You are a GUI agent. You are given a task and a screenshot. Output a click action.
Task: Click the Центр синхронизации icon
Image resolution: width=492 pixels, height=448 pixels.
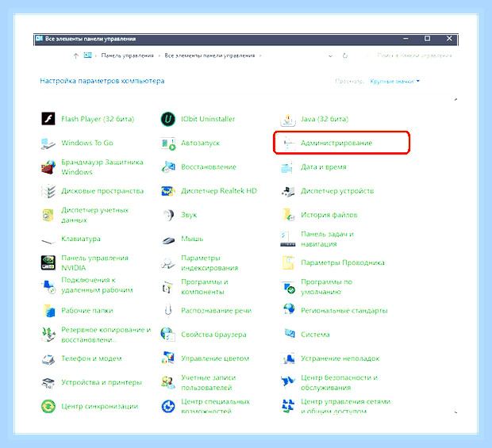[x=48, y=406]
